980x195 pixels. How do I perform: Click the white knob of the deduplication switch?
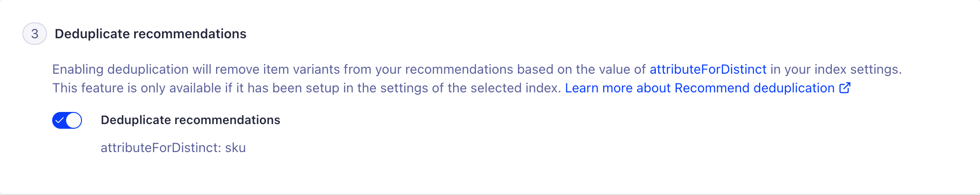[x=74, y=120]
